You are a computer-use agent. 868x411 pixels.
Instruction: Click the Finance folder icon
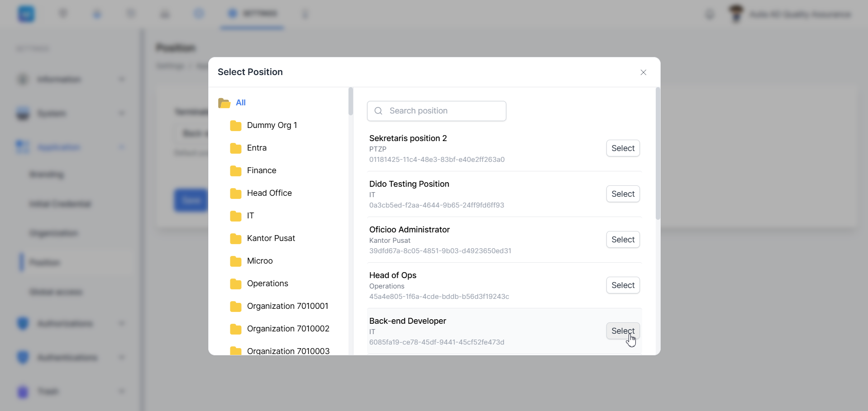236,171
